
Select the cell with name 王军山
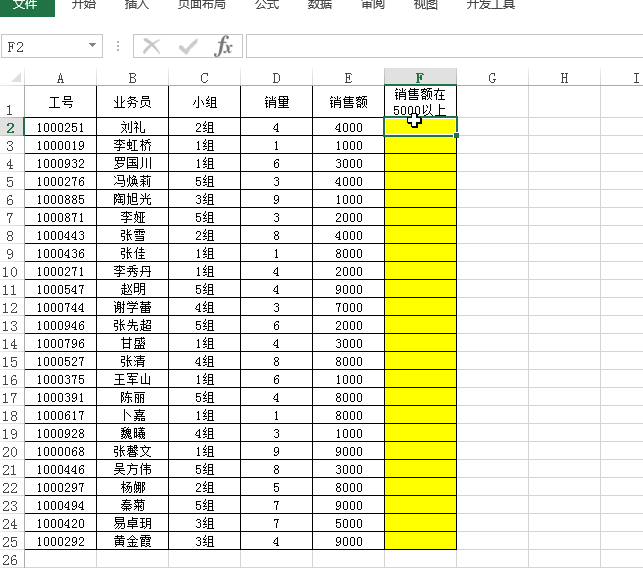point(132,380)
